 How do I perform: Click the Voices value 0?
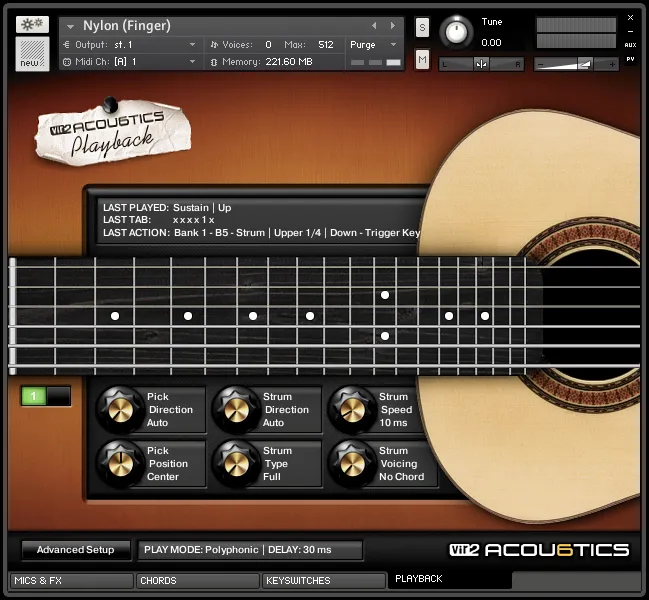click(268, 45)
